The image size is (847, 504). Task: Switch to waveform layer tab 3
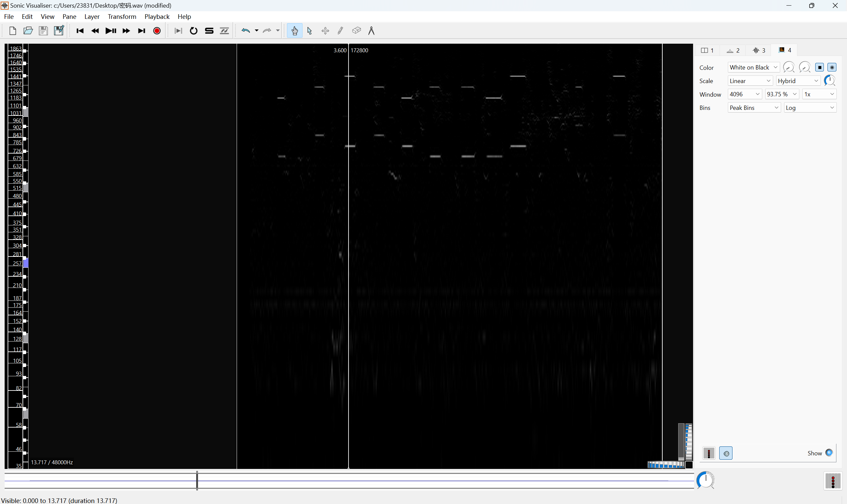pyautogui.click(x=758, y=50)
